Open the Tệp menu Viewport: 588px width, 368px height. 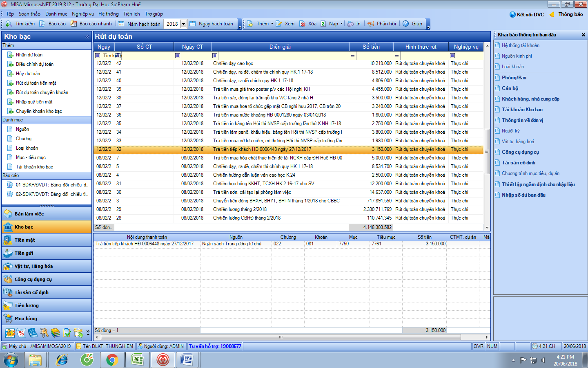pos(10,14)
